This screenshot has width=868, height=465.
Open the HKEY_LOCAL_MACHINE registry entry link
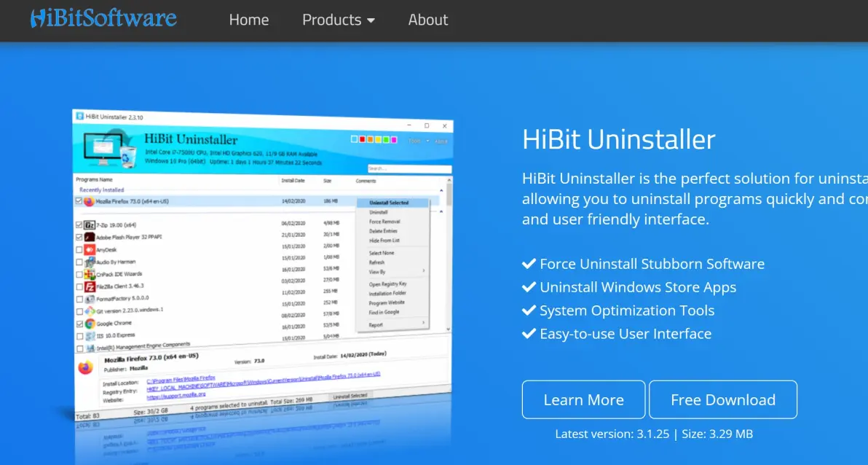[263, 383]
